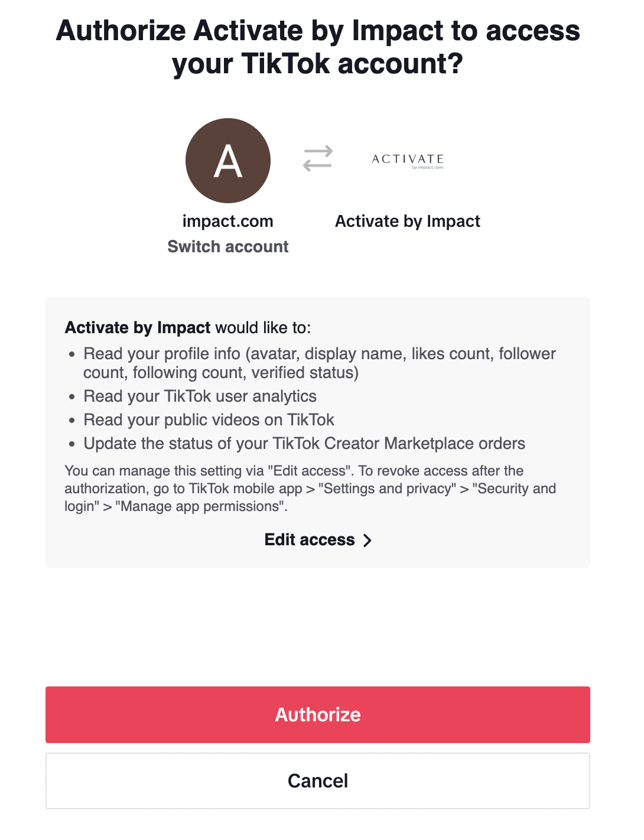The height and width of the screenshot is (840, 644).
Task: Click the authorization heading title
Action: [x=318, y=47]
